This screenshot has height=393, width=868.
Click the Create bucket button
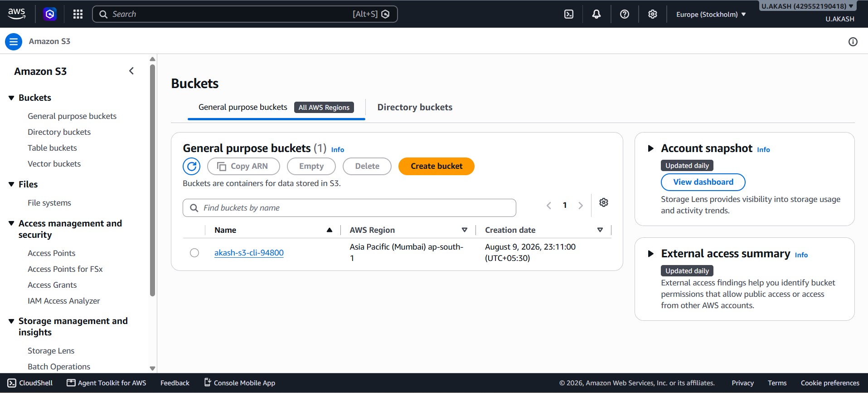tap(436, 166)
